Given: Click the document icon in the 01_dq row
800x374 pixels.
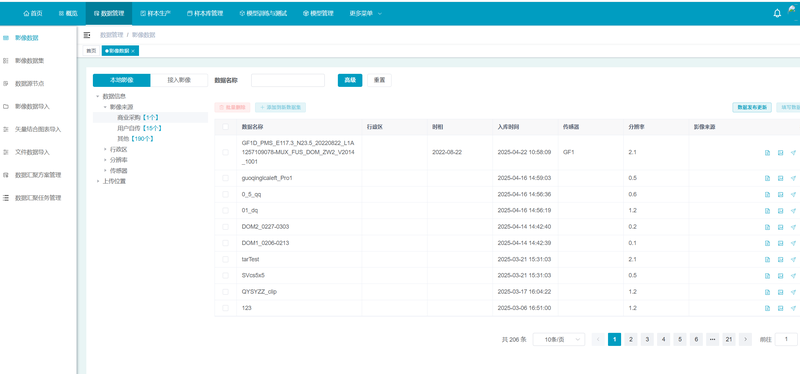Looking at the screenshot, I should (767, 211).
